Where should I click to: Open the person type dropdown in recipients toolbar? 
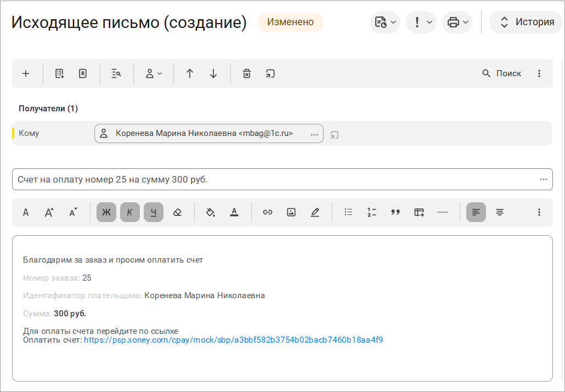pyautogui.click(x=154, y=73)
